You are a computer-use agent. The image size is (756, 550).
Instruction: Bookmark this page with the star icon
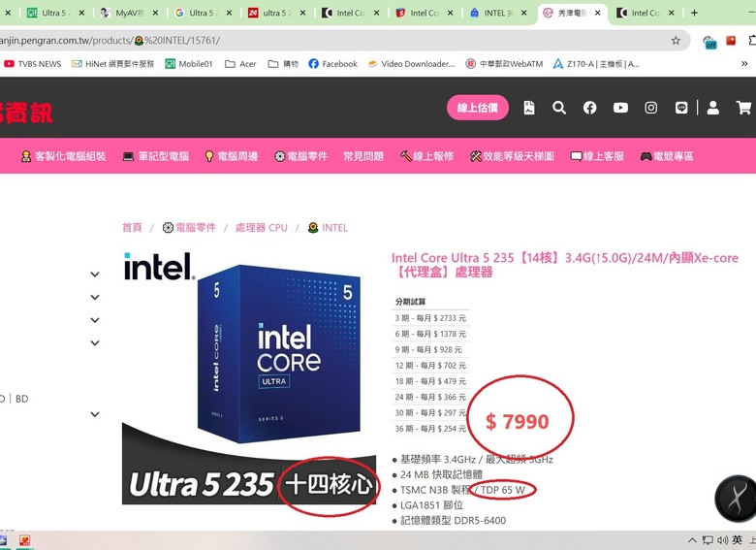click(x=676, y=41)
